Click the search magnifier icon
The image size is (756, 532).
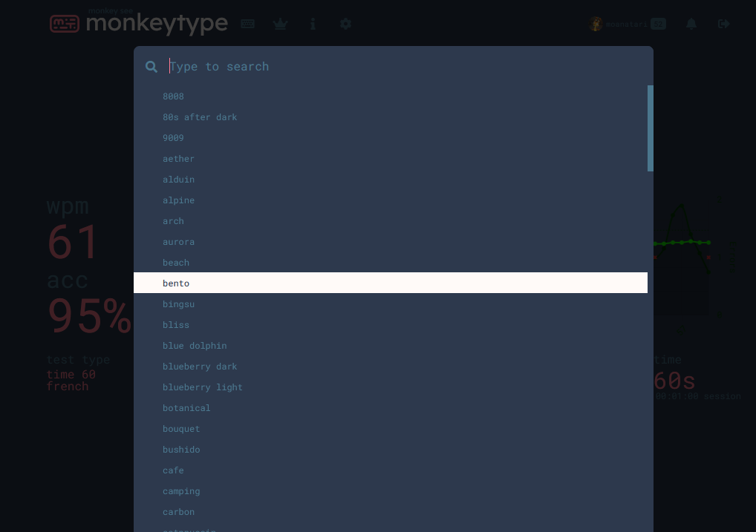[151, 66]
